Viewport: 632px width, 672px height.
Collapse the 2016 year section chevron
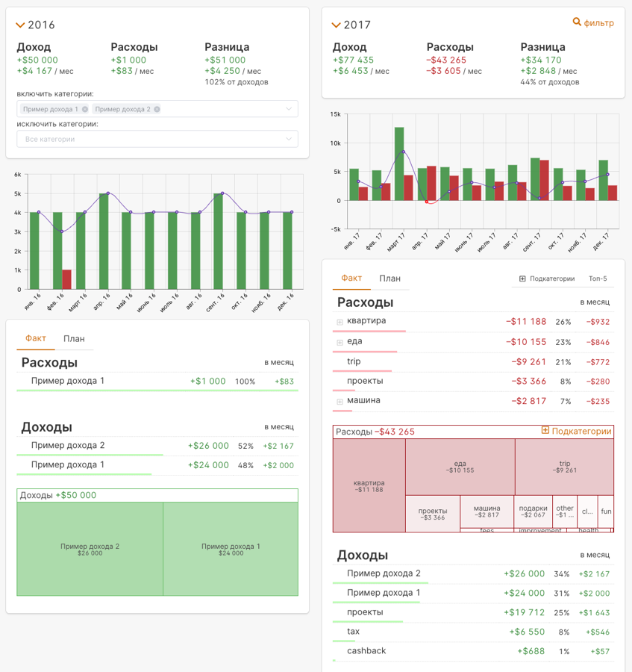[21, 25]
